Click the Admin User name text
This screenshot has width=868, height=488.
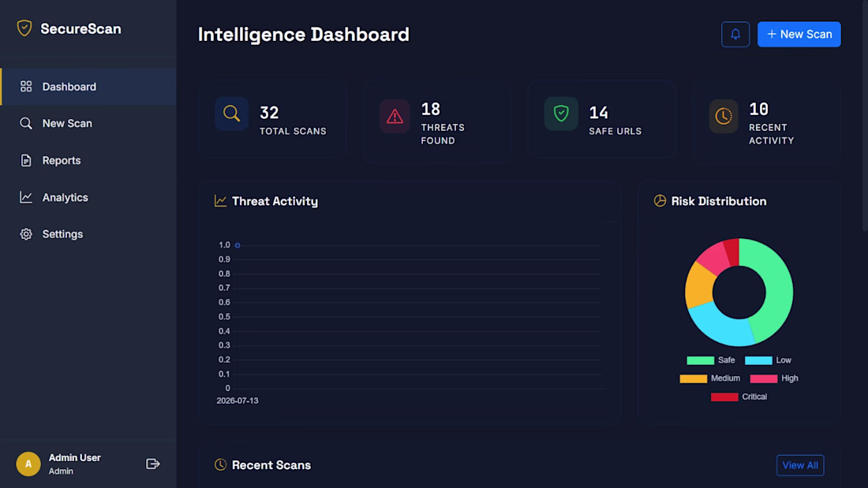click(x=75, y=457)
